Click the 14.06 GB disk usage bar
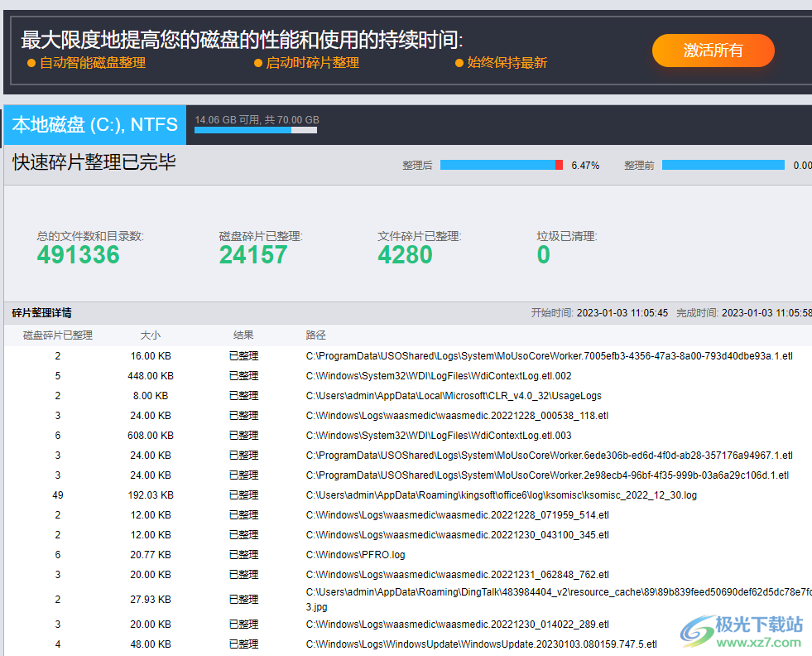 tap(256, 130)
